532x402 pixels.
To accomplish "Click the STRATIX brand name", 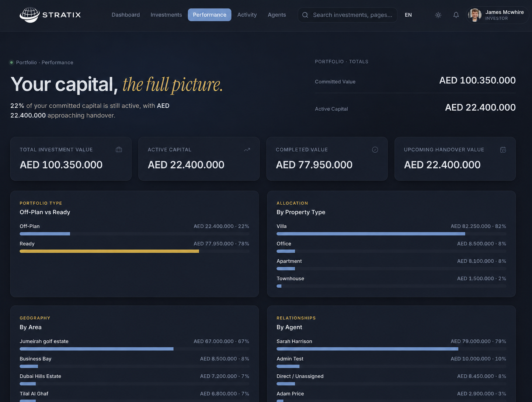I will point(62,15).
